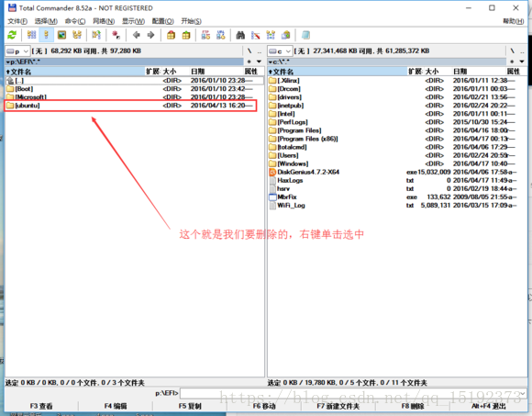The height and width of the screenshot is (416, 532).
Task: Show directory tree view icon
Action: [x=77, y=35]
